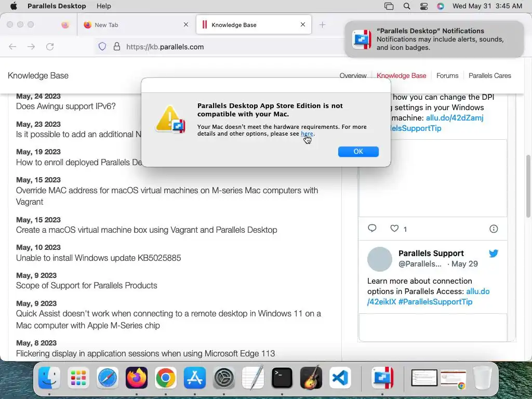Click the kb.parallels.com address field
The image size is (532, 399).
(x=165, y=47)
